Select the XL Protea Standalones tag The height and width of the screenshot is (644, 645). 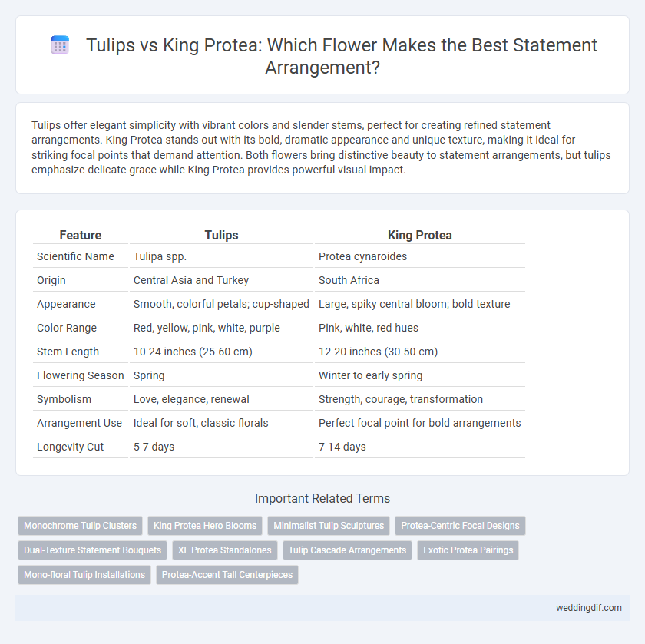224,550
